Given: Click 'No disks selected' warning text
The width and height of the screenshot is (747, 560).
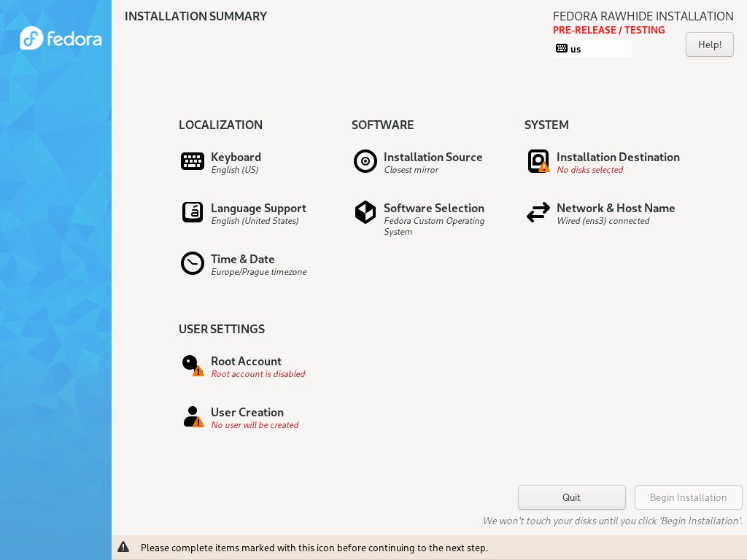Looking at the screenshot, I should 589,170.
